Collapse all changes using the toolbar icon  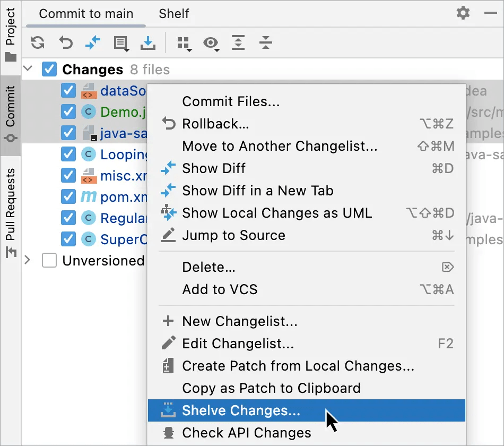tap(265, 44)
